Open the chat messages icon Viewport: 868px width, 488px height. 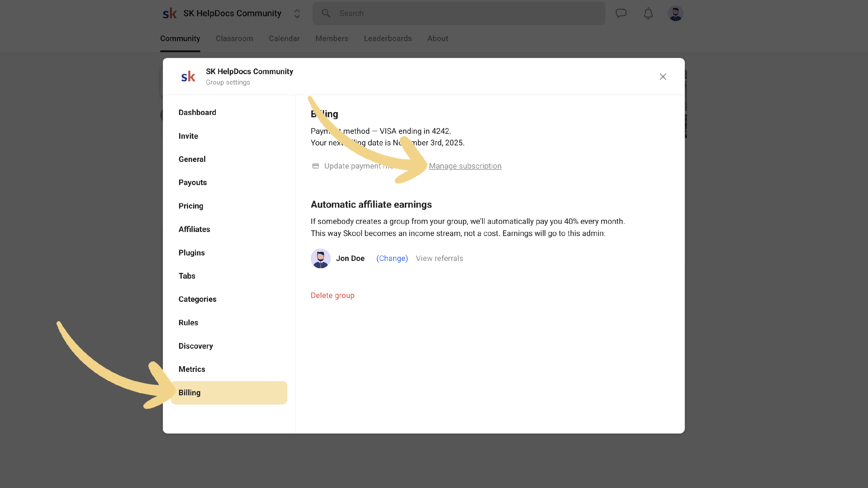coord(621,14)
